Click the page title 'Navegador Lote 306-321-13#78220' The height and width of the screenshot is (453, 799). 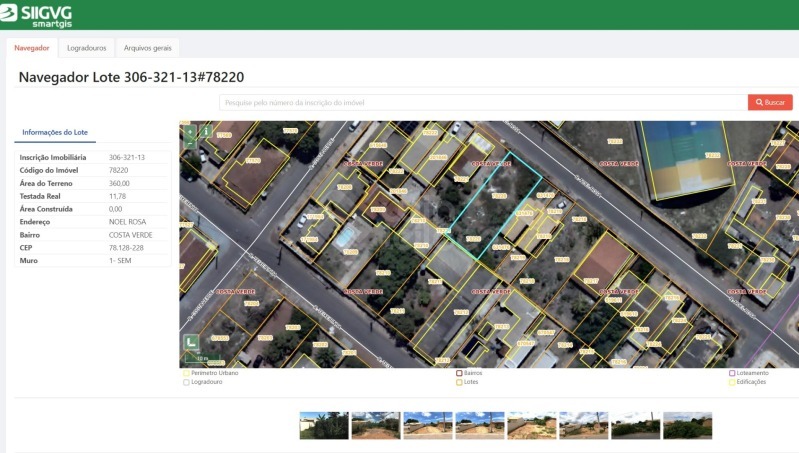tap(131, 77)
